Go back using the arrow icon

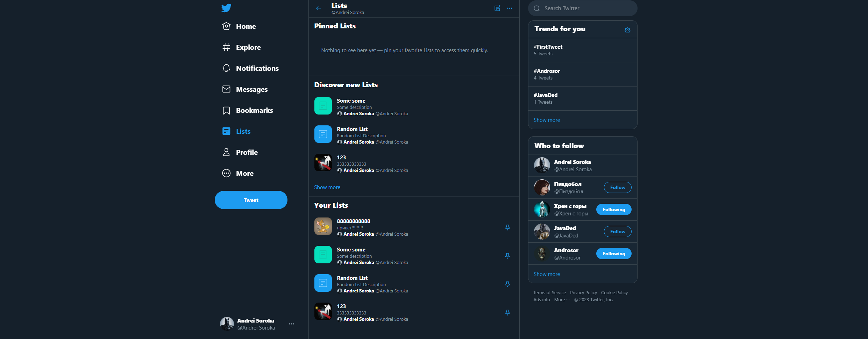point(318,8)
